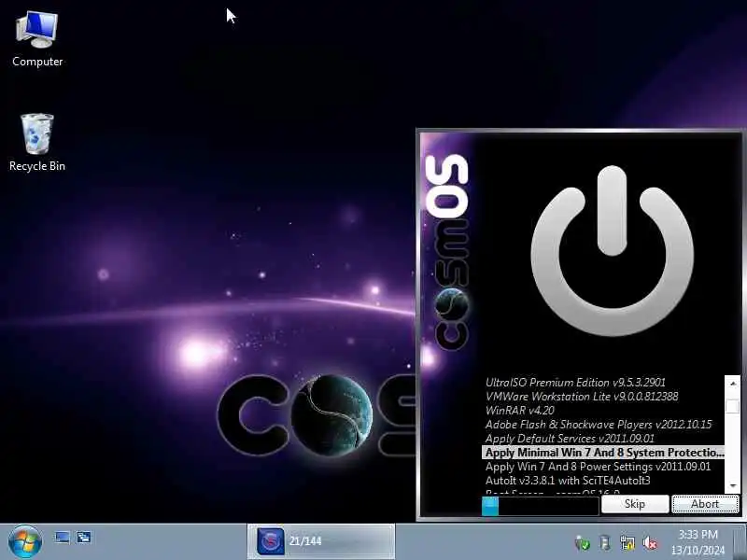
Task: Click the Show desktop strip beside the clock
Action: point(741,542)
